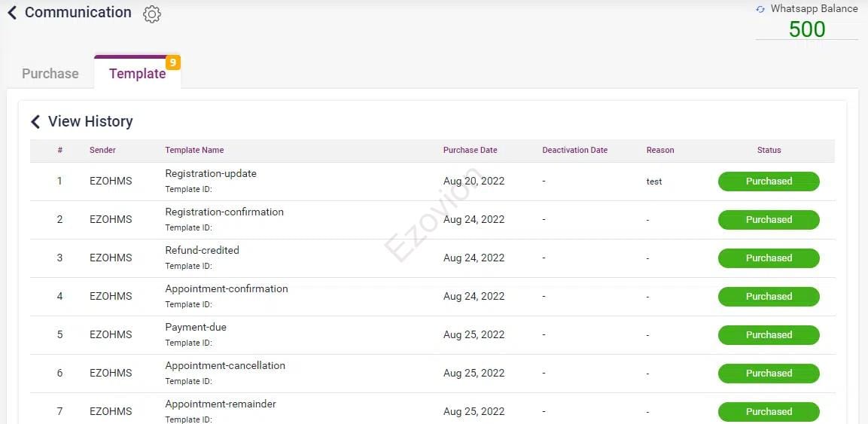The height and width of the screenshot is (424, 868).
Task: Click Purchased button for Appointment-confirmation
Action: (x=769, y=297)
